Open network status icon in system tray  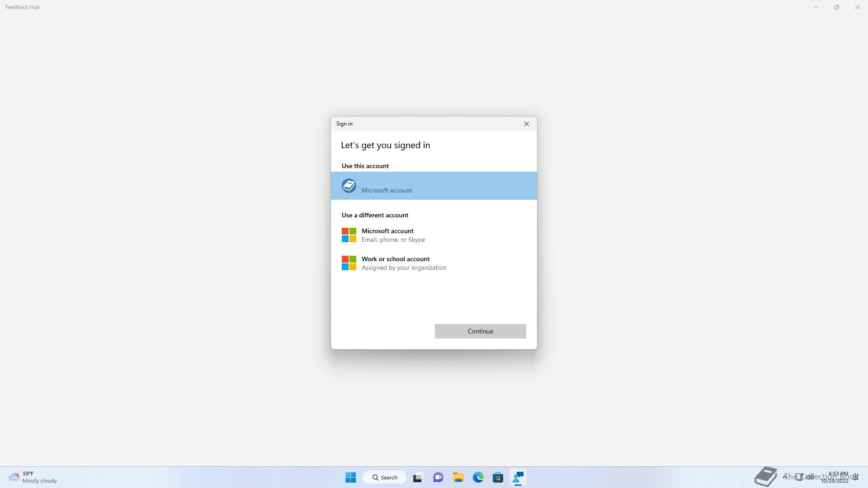click(x=799, y=477)
